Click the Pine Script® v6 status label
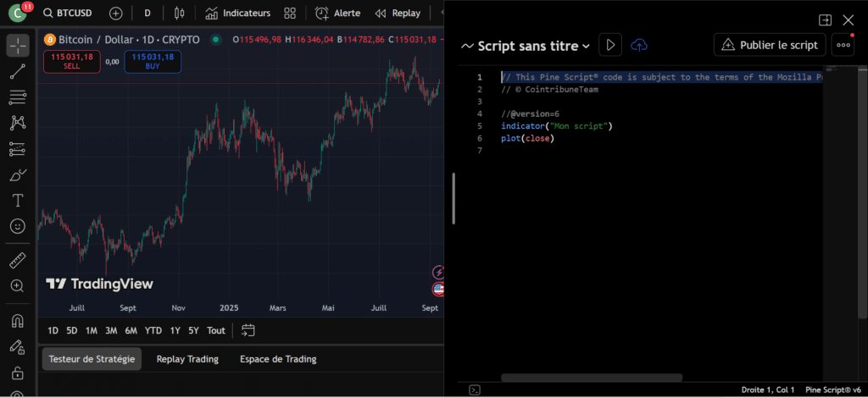The height and width of the screenshot is (398, 868). pyautogui.click(x=833, y=390)
